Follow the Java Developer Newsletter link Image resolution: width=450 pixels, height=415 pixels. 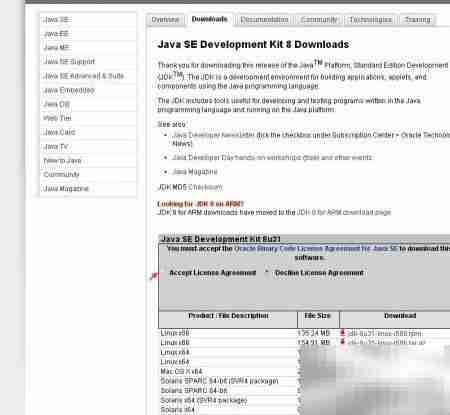tap(214, 135)
